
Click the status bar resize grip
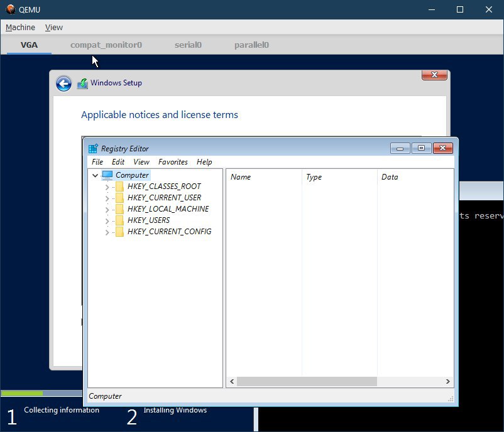point(451,399)
